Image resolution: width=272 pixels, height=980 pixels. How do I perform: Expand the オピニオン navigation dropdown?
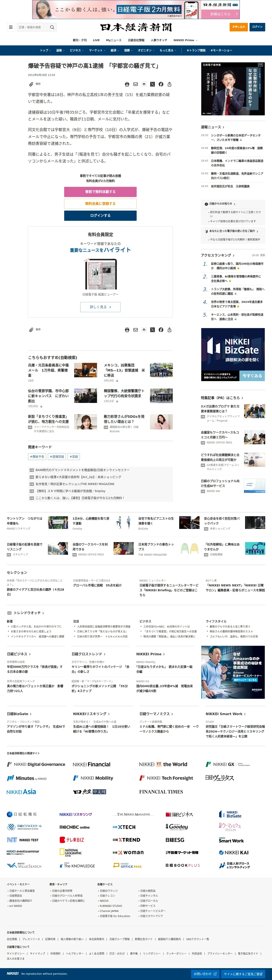[146, 50]
